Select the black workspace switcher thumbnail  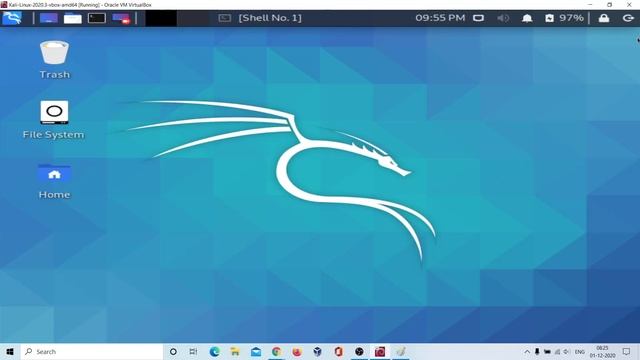click(161, 18)
